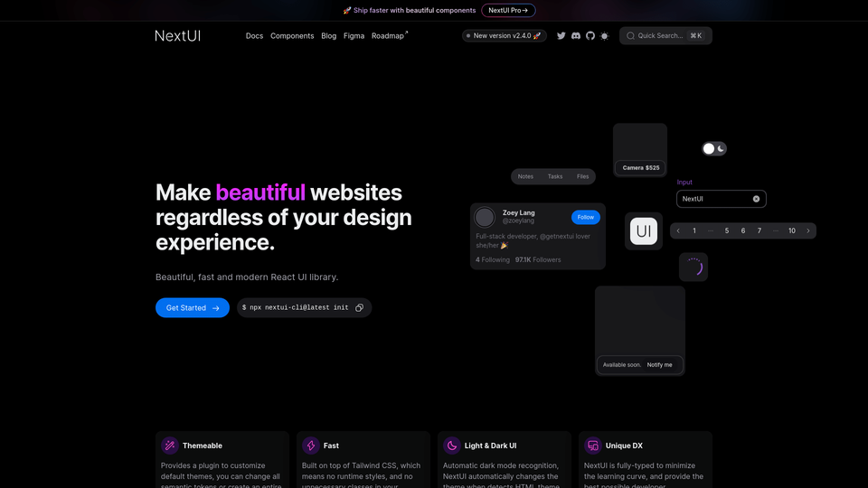Click the Fast lightning icon
Image resolution: width=868 pixels, height=488 pixels.
[310, 446]
